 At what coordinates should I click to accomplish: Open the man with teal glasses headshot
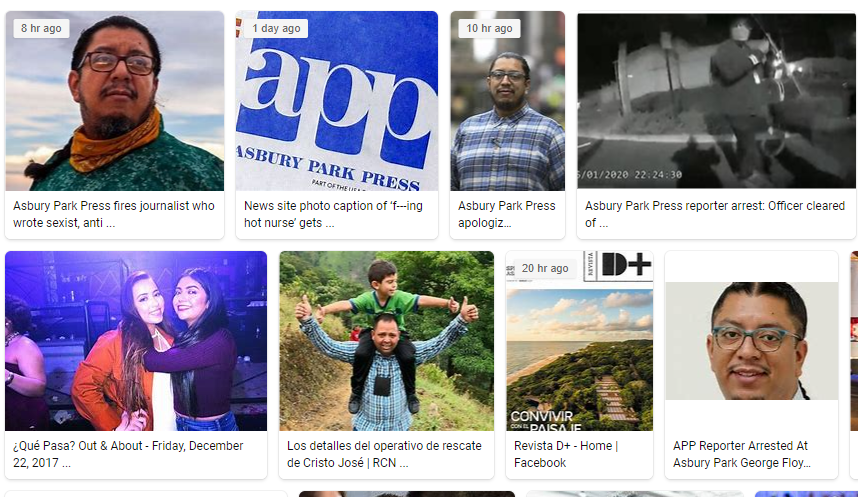[751, 340]
